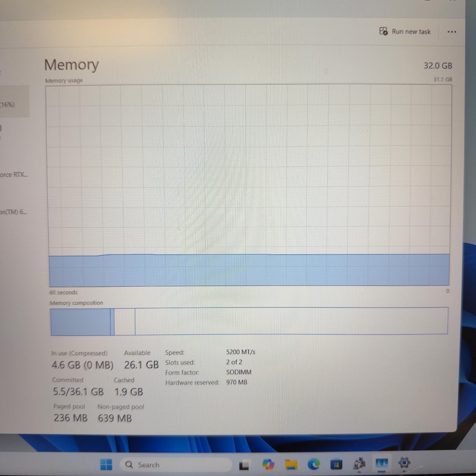Click the Memory usage label

coord(64,81)
